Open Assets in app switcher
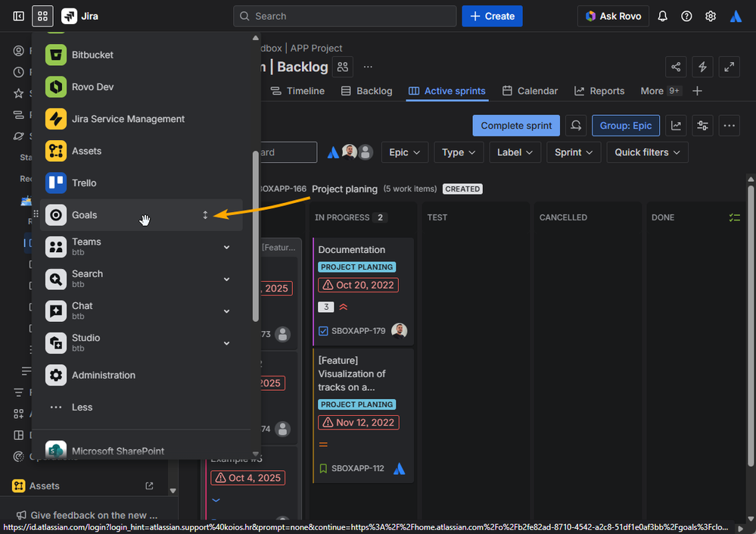 point(141,151)
